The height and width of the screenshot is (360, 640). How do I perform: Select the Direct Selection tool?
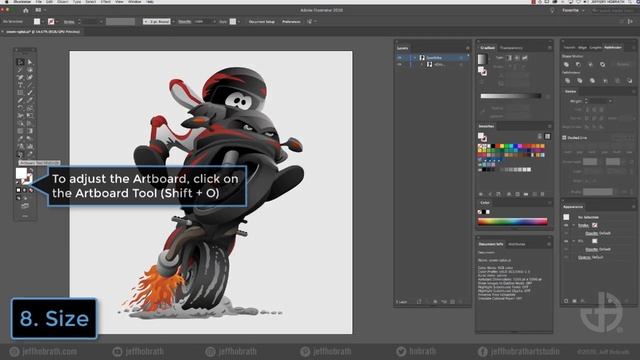tap(30, 62)
